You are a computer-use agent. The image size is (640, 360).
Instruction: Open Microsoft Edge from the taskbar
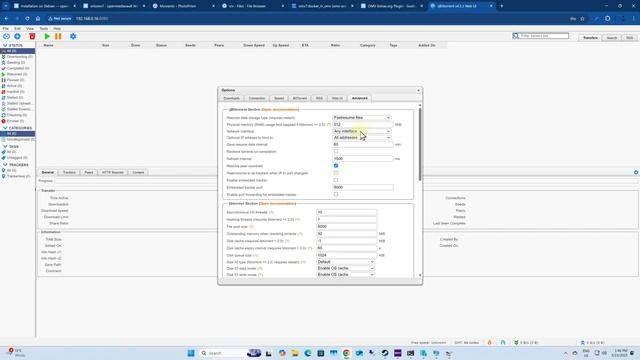click(x=308, y=353)
